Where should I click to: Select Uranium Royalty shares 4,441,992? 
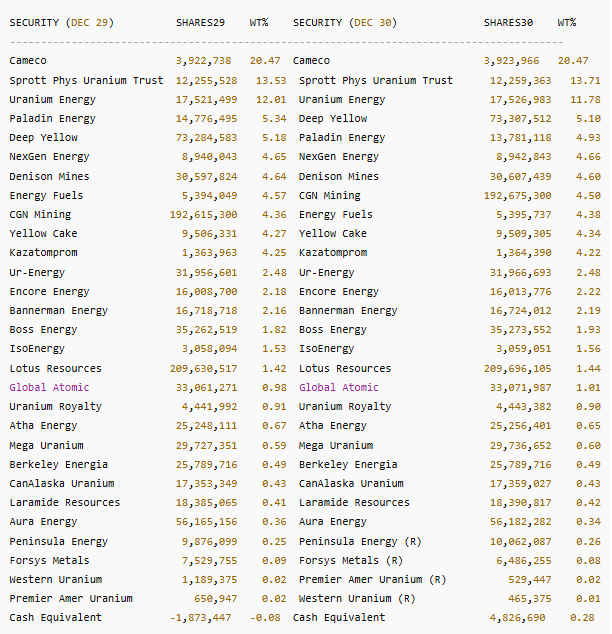tap(209, 407)
